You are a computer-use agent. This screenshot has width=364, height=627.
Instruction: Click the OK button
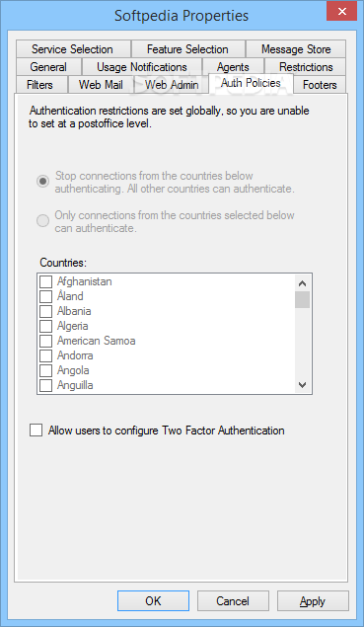(x=154, y=601)
